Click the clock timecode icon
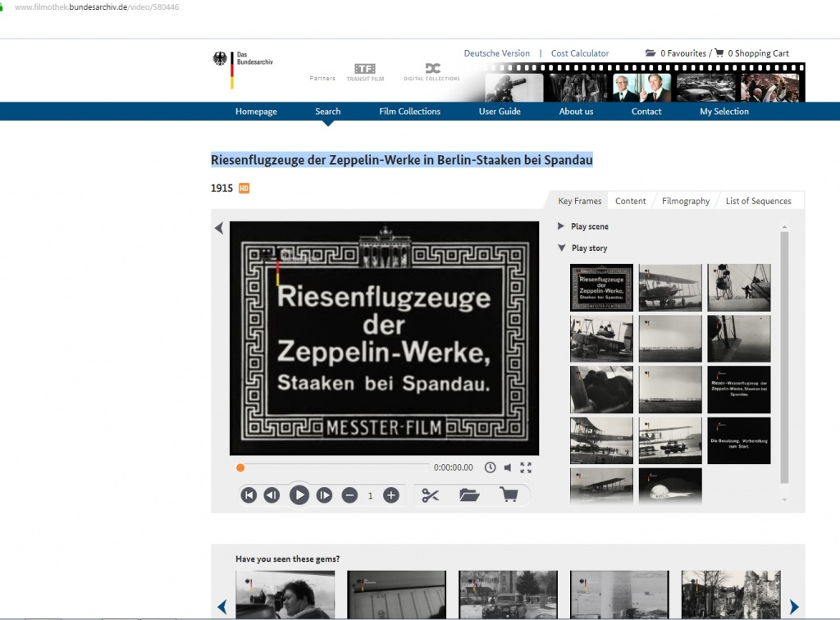 tap(490, 467)
